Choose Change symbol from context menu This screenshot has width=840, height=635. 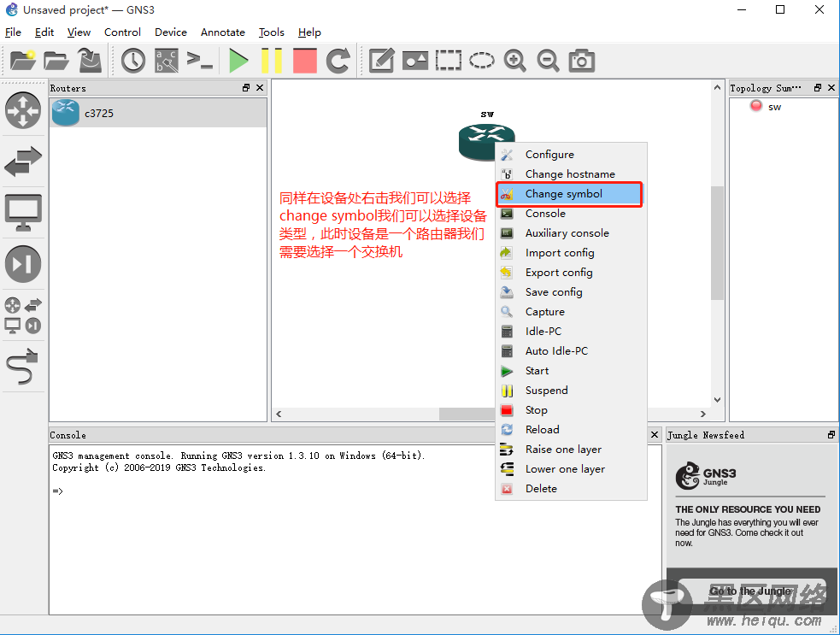[569, 194]
